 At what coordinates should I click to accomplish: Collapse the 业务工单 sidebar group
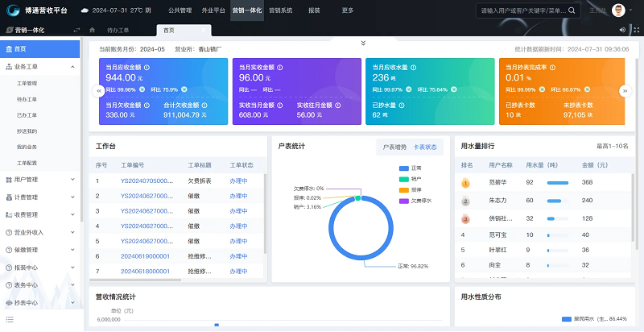click(72, 67)
